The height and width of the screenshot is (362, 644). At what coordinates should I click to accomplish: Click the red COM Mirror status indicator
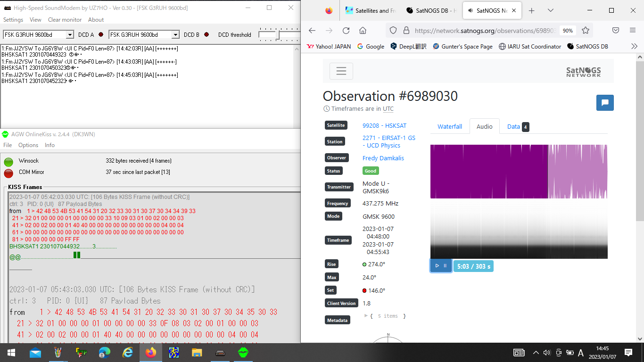click(8, 173)
